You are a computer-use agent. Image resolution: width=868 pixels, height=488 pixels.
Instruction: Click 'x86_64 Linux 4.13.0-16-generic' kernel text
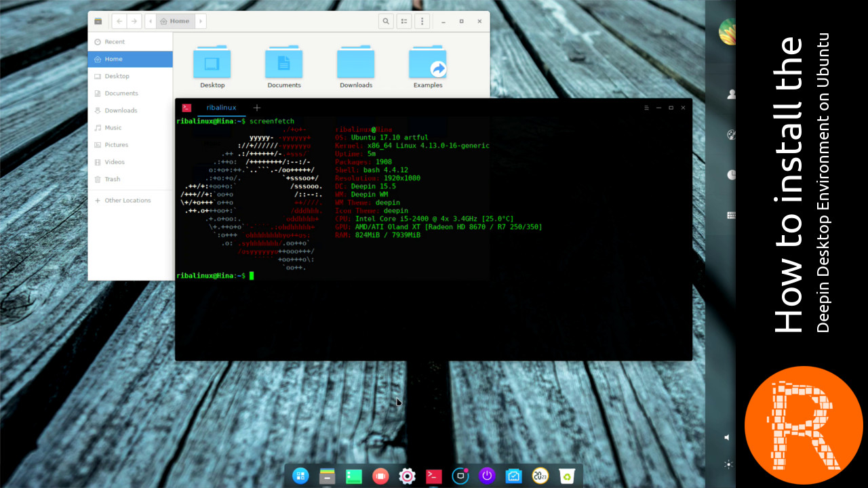(x=428, y=146)
